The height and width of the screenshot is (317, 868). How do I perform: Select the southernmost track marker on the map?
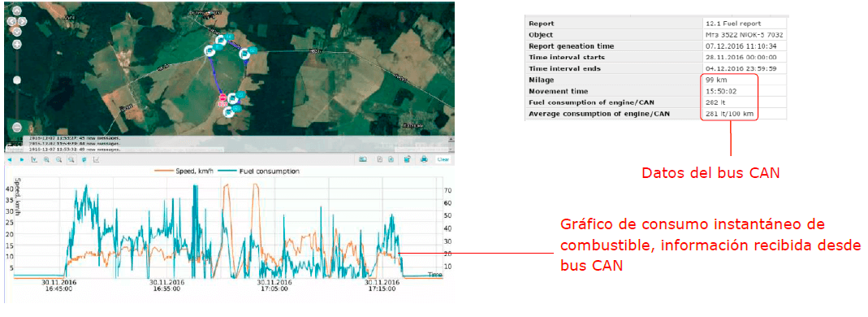point(228,111)
